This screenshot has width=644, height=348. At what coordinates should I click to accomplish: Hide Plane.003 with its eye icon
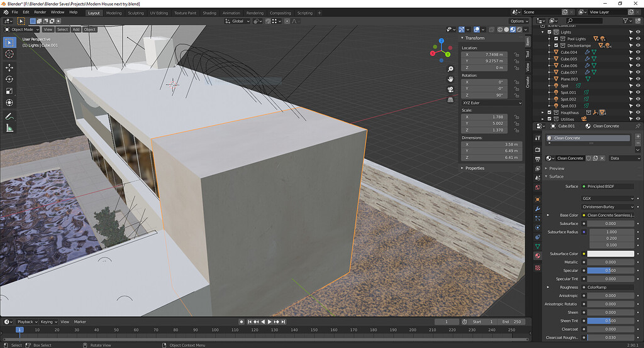click(x=638, y=79)
